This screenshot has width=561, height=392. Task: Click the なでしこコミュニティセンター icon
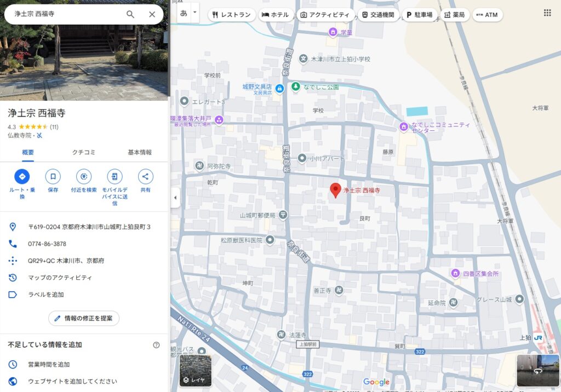coord(404,126)
